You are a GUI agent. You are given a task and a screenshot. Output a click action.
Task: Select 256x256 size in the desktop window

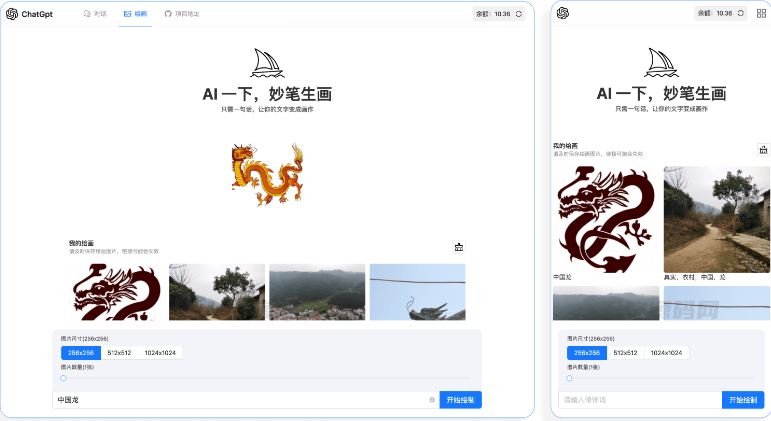point(81,353)
